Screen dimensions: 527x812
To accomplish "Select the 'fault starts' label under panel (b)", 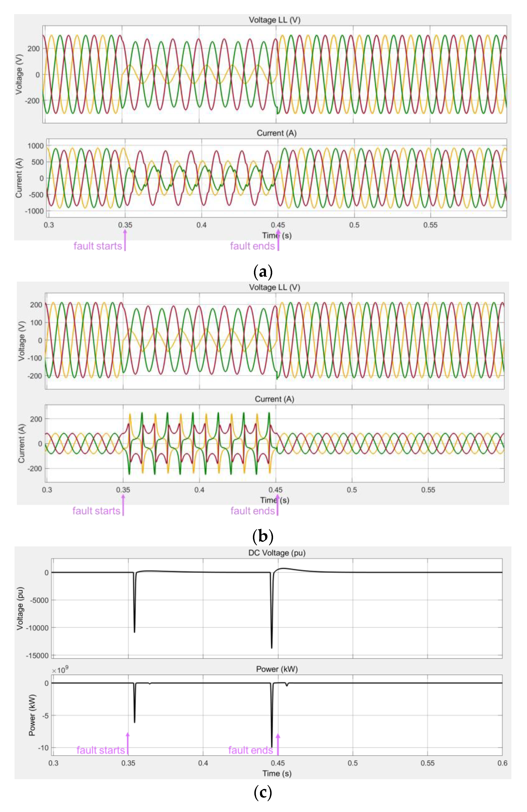I will point(96,511).
